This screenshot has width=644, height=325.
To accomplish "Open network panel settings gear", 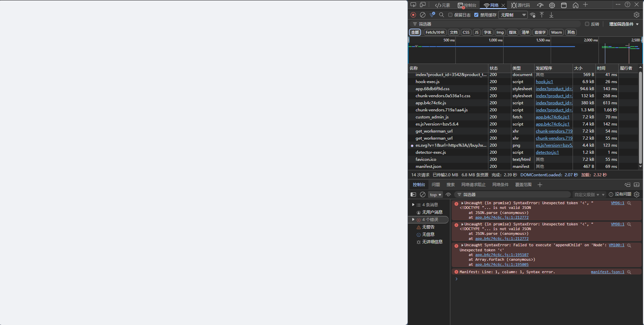I will click(x=636, y=15).
